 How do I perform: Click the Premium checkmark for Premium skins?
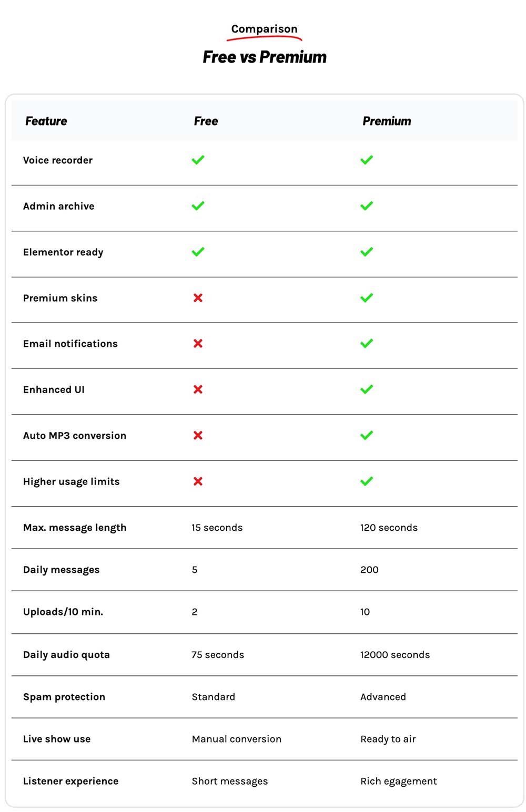click(x=367, y=298)
